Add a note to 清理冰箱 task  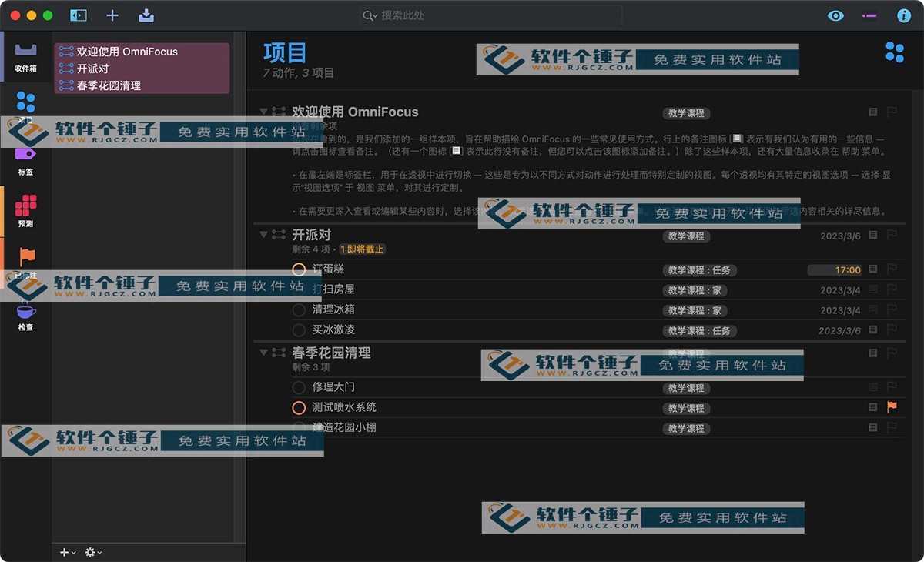pos(872,309)
